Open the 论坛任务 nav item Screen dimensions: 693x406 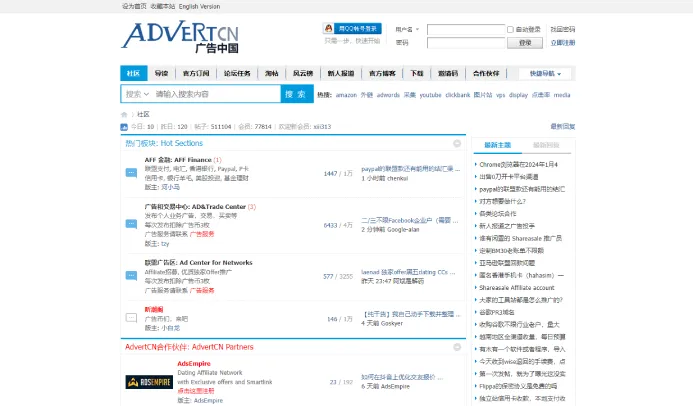point(237,73)
